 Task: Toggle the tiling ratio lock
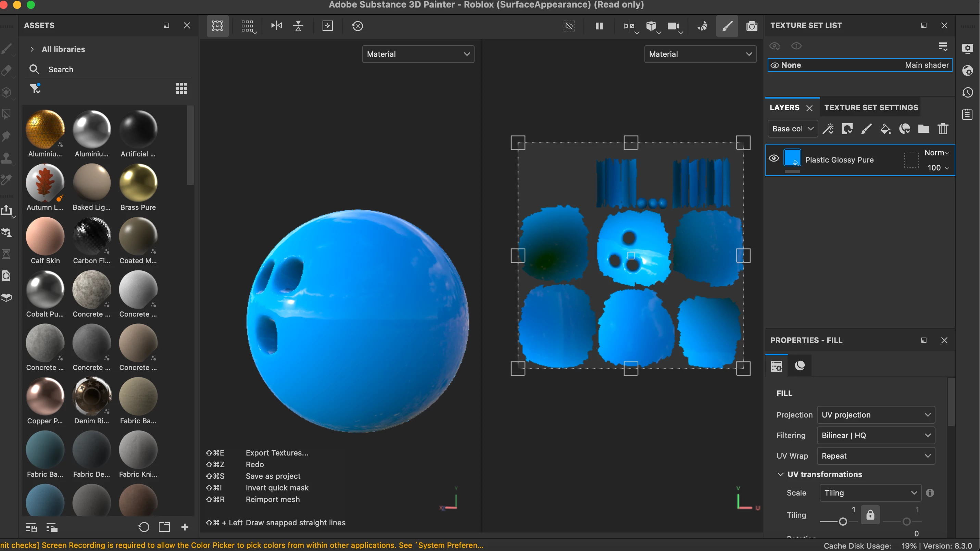(x=870, y=515)
